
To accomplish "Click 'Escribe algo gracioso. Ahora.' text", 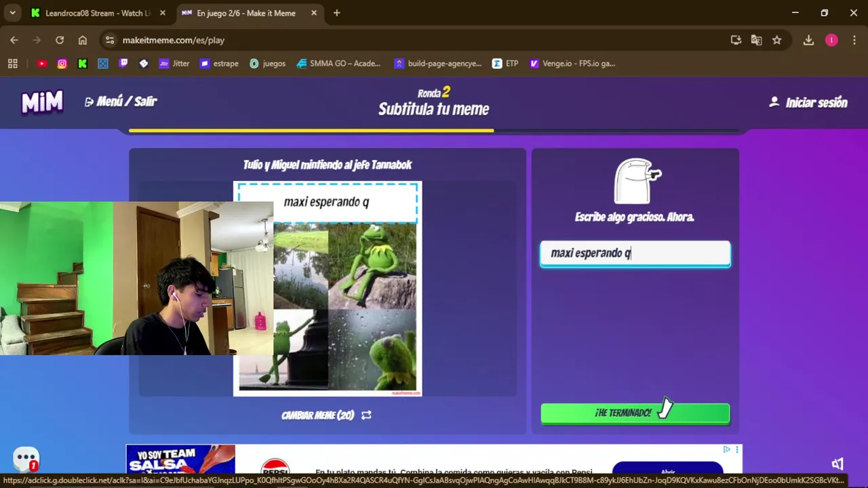I will tap(635, 217).
